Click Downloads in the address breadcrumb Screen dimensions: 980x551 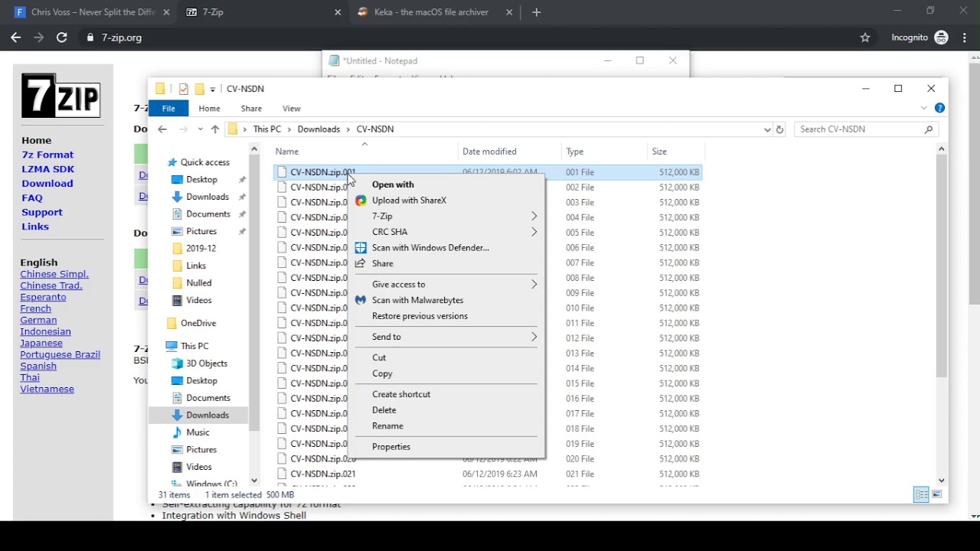[x=318, y=129]
